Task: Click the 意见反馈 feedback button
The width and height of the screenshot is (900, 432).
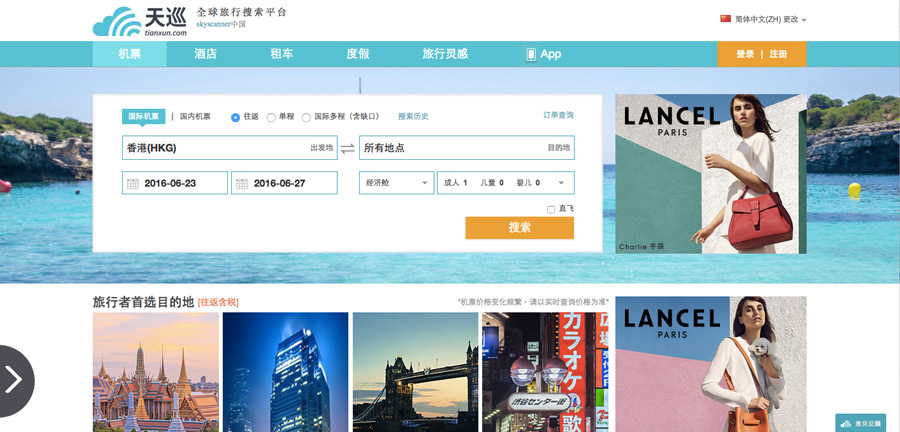Action: point(860,423)
